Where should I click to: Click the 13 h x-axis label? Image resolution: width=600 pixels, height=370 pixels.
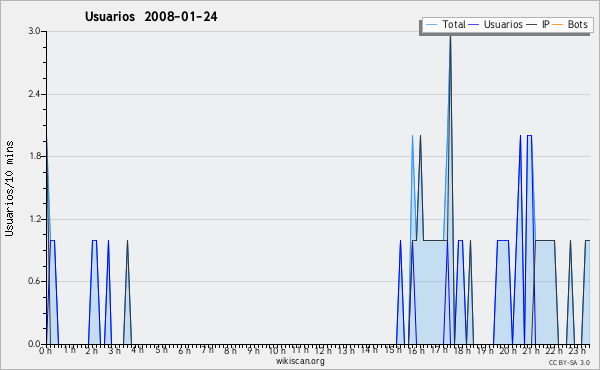(x=346, y=350)
